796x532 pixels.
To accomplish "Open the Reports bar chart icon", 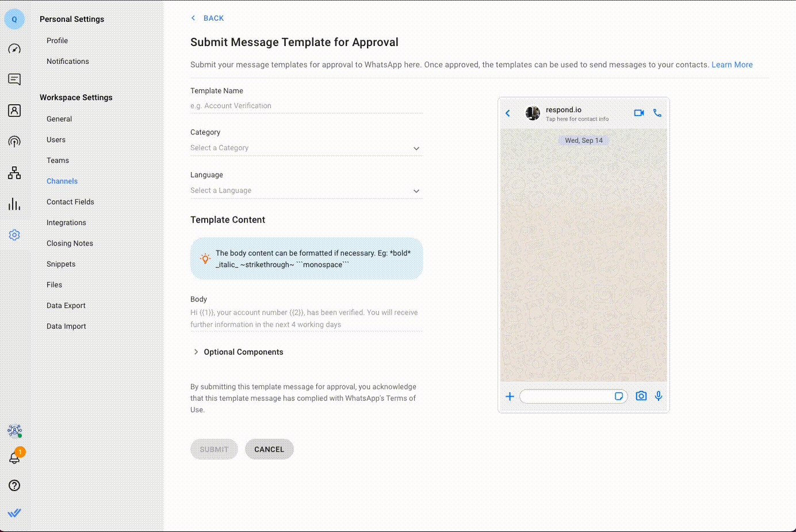I will coord(14,204).
